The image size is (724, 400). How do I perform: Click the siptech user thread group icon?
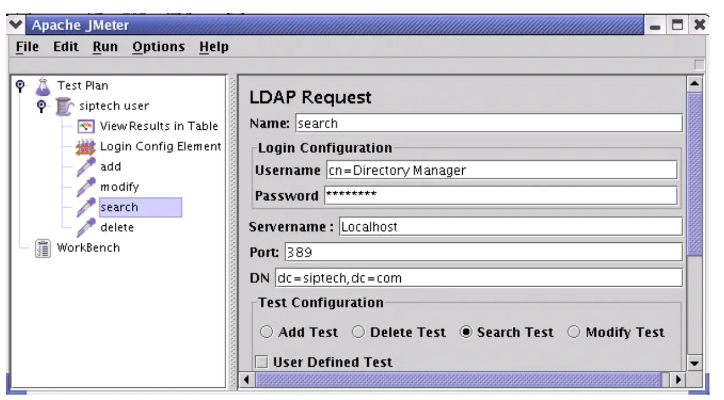pyautogui.click(x=64, y=106)
